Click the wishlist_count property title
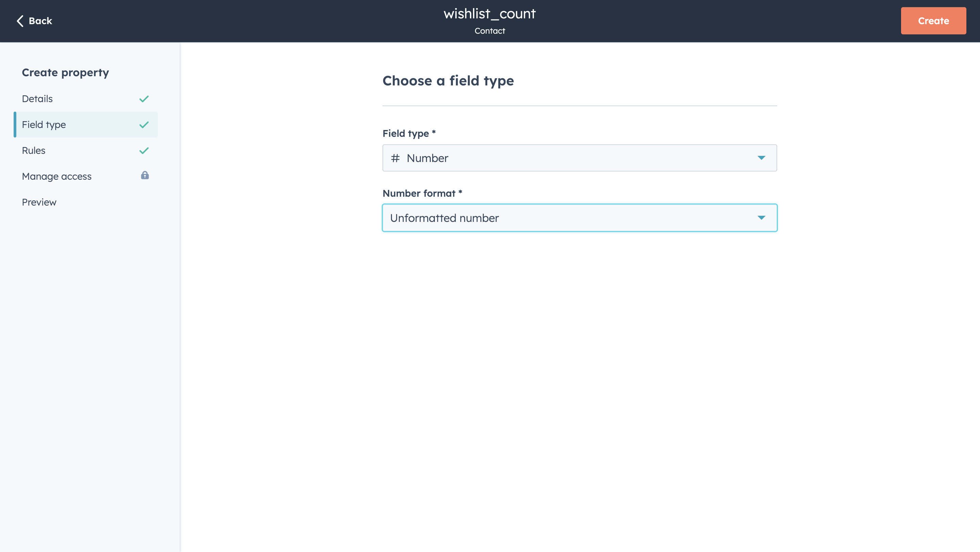Screen dimensions: 980x552 click(489, 14)
